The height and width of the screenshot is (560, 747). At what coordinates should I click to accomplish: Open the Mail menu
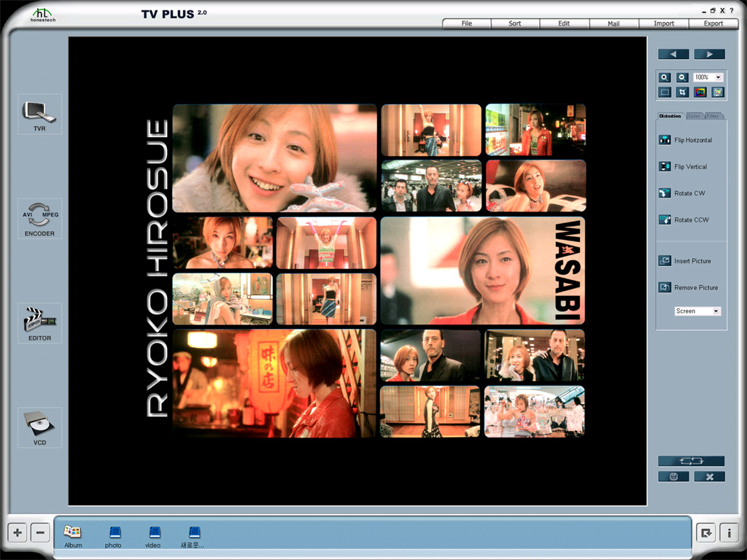coord(614,23)
